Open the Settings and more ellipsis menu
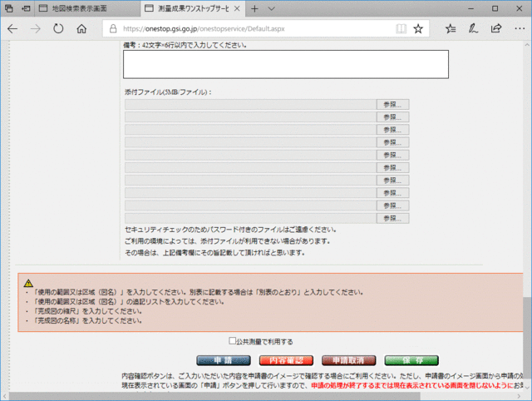 520,29
